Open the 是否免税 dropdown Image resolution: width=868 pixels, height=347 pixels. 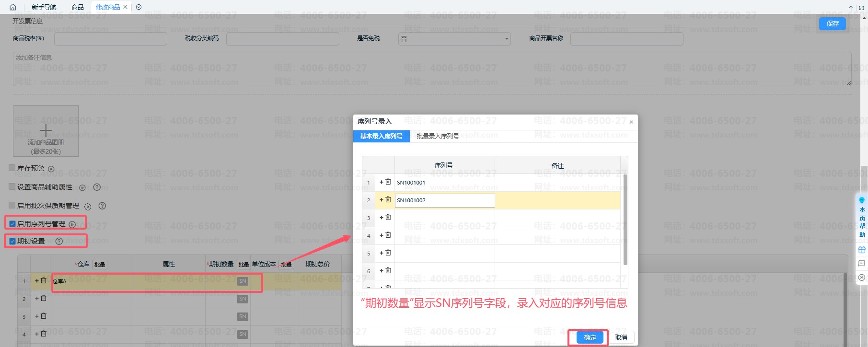click(x=454, y=39)
